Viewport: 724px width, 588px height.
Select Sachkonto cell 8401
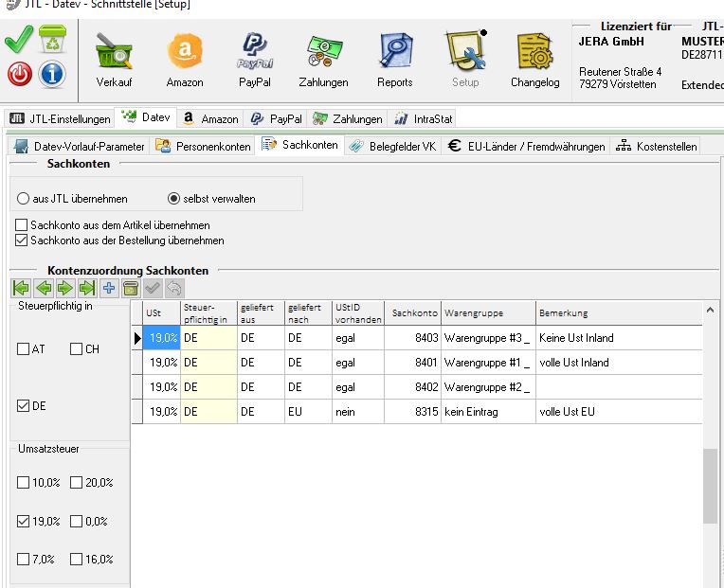[x=413, y=363]
